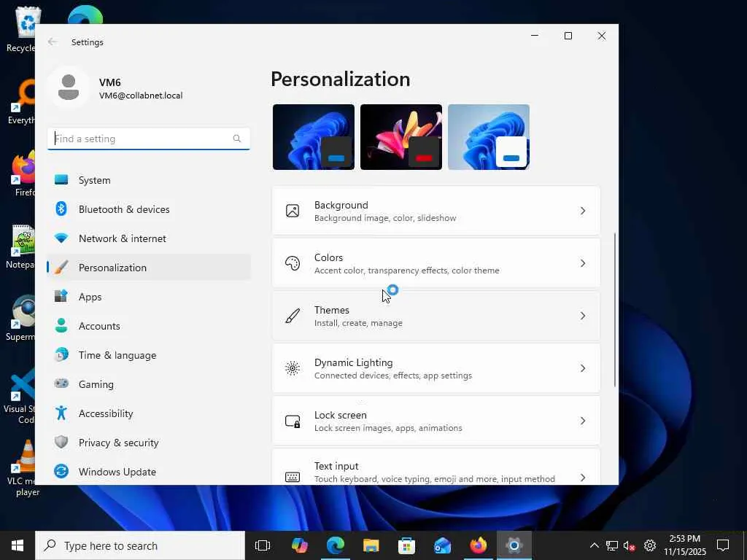
Task: Open Windows Start button
Action: [18, 545]
